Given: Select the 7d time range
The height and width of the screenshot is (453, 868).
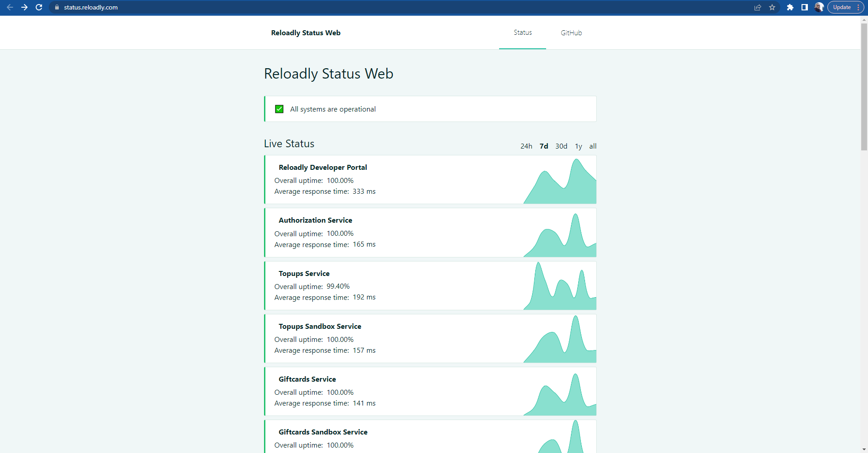Looking at the screenshot, I should [544, 146].
